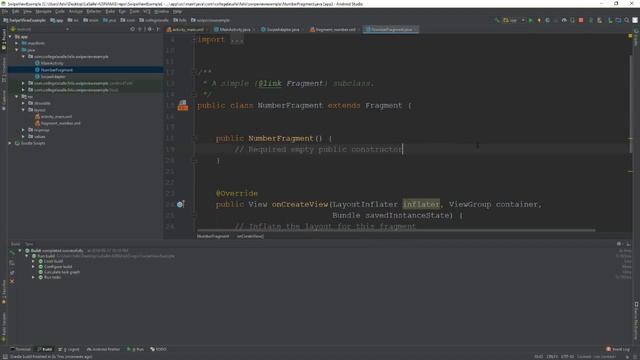This screenshot has height=360, width=640.
Task: Click the class gutter icon beside NumberFragment
Action: click(182, 106)
